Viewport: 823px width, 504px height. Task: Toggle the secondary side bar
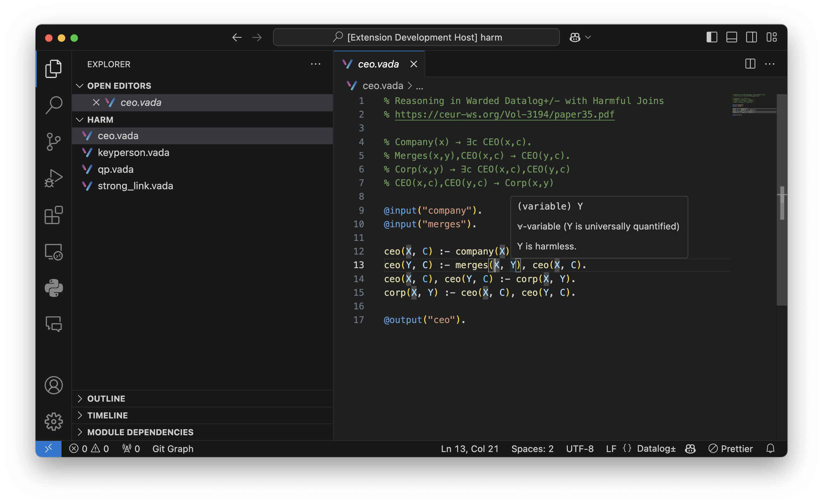[x=751, y=37]
